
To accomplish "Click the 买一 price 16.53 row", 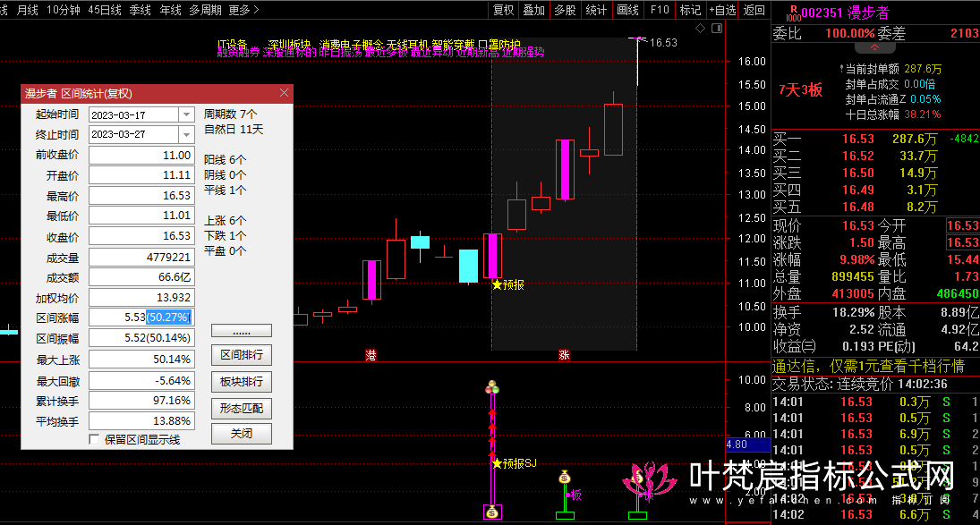I will click(875, 139).
